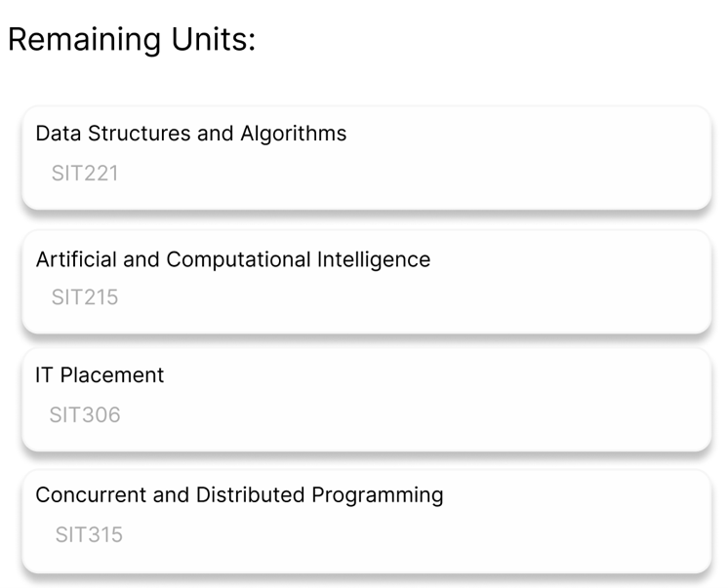Click the word 'Concurrent' in the last card

coord(88,495)
